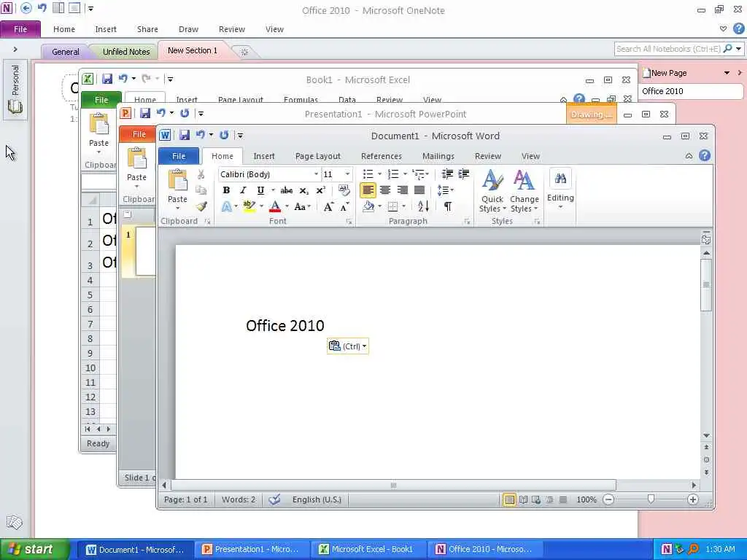Click Change Case button in Word
Viewport: 747px width, 560px height.
[301, 206]
